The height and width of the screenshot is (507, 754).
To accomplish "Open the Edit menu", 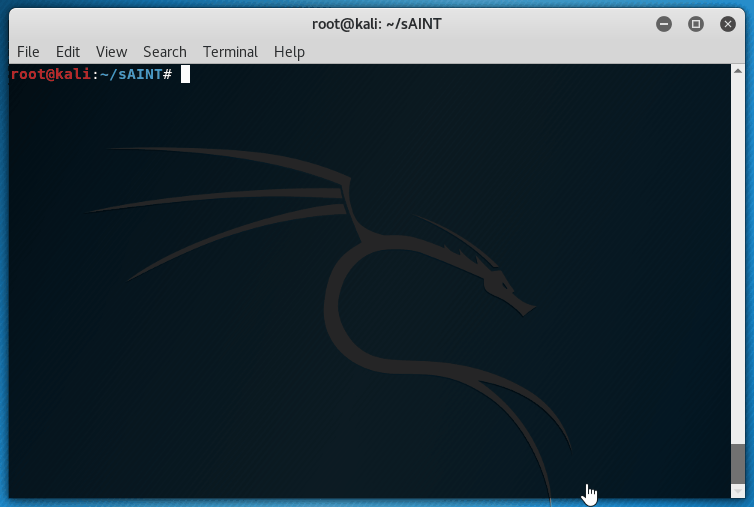I will pyautogui.click(x=68, y=51).
